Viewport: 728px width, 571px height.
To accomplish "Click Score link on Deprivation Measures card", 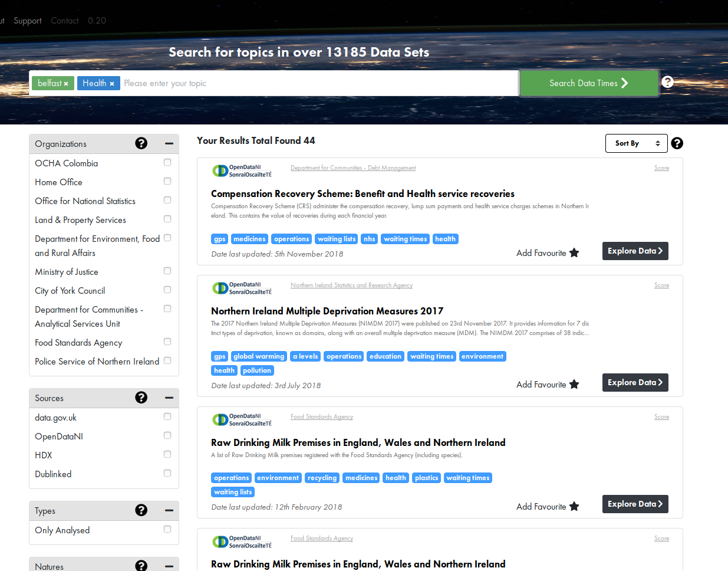I will coord(661,285).
